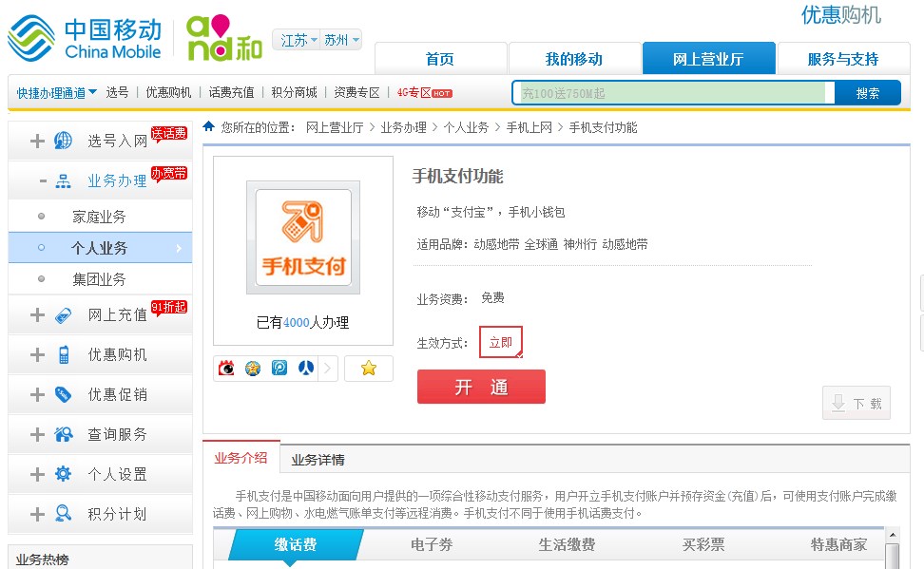The height and width of the screenshot is (569, 924).
Task: Open the 首页 tab
Action: point(440,59)
